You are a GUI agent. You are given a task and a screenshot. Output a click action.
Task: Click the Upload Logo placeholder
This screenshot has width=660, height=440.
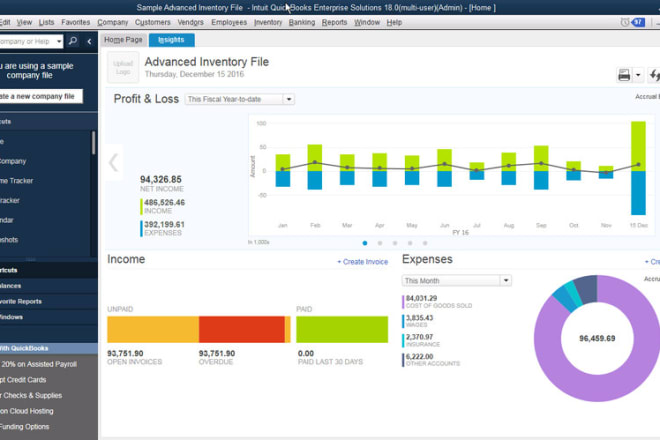point(123,67)
